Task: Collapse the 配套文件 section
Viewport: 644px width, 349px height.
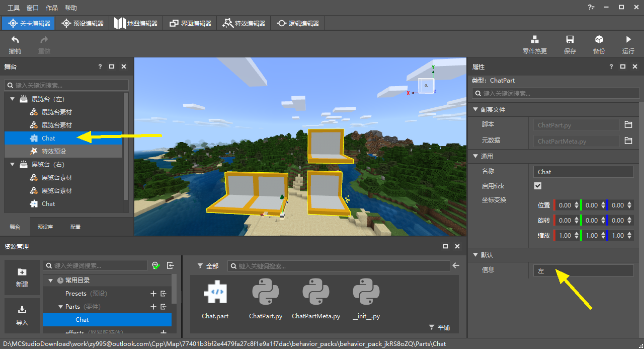Action: [475, 109]
